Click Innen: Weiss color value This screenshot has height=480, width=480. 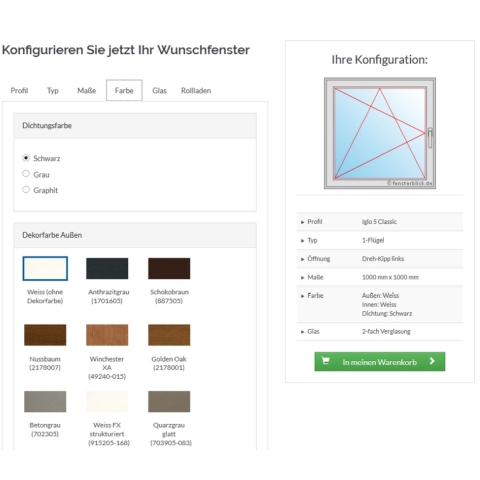click(x=379, y=304)
